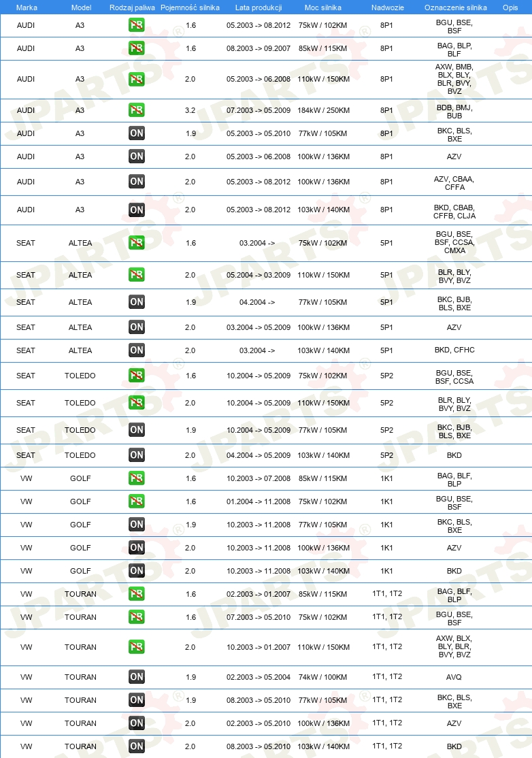The height and width of the screenshot is (758, 532).
Task: Click the date cell 03.2004 -> 05.2009
Action: point(259,327)
